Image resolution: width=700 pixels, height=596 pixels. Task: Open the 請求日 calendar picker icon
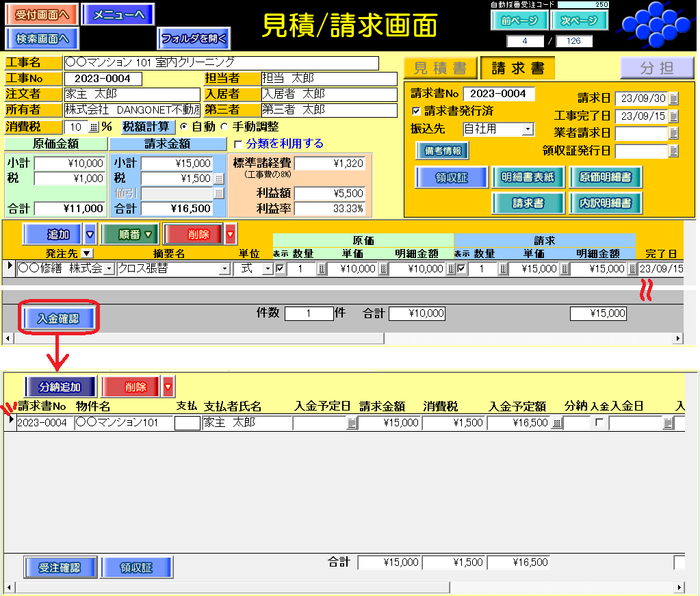click(x=673, y=99)
